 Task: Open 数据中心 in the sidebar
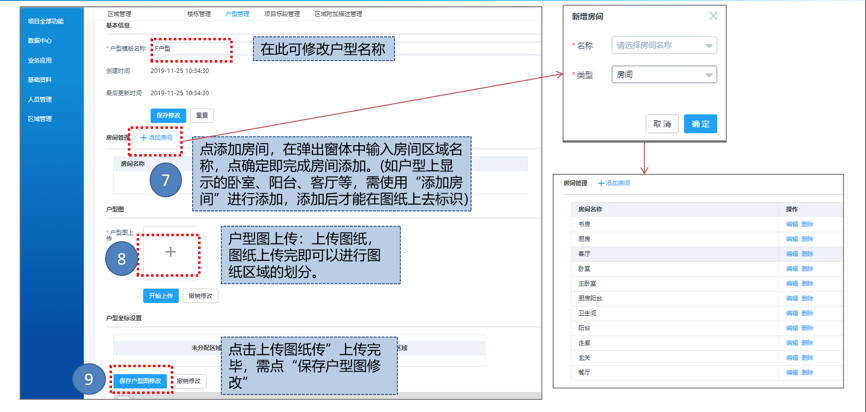tap(40, 40)
